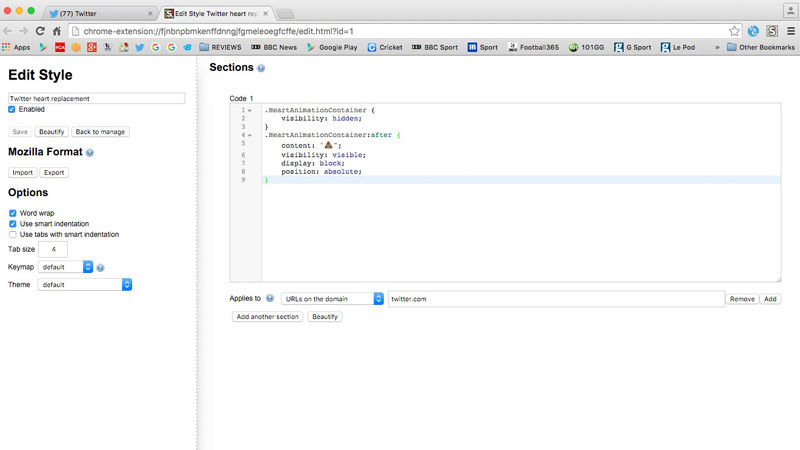The height and width of the screenshot is (450, 800).
Task: Open the URLs on the domain dropdown
Action: 332,299
